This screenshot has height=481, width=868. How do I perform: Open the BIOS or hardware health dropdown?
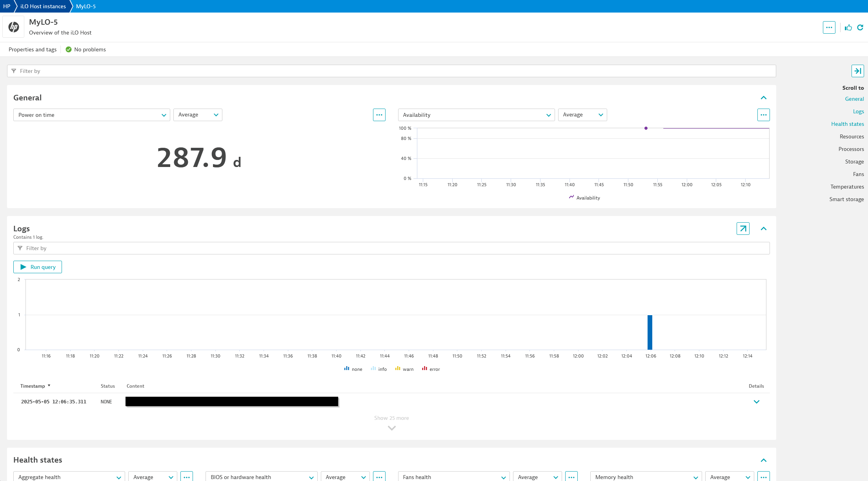pyautogui.click(x=261, y=476)
